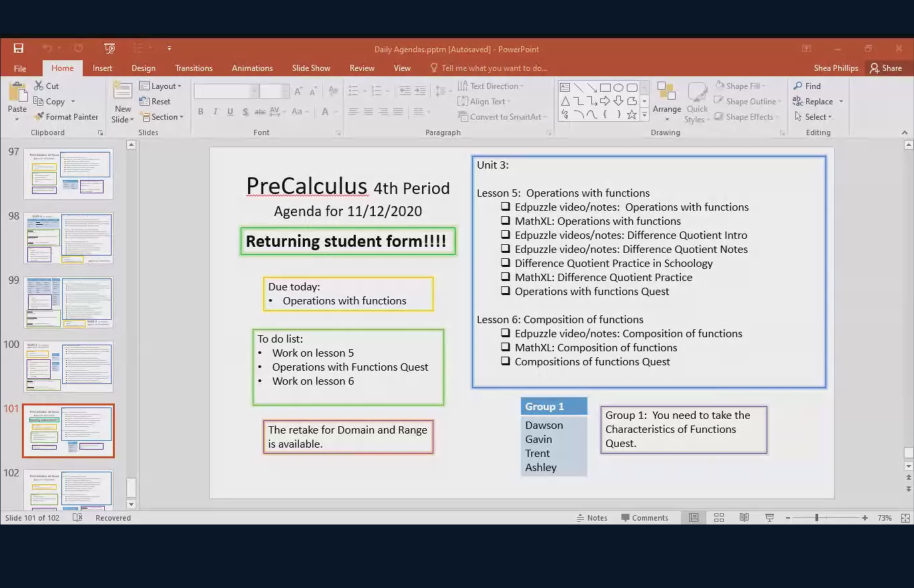The height and width of the screenshot is (588, 914).
Task: Switch to the Design tab
Action: [143, 68]
